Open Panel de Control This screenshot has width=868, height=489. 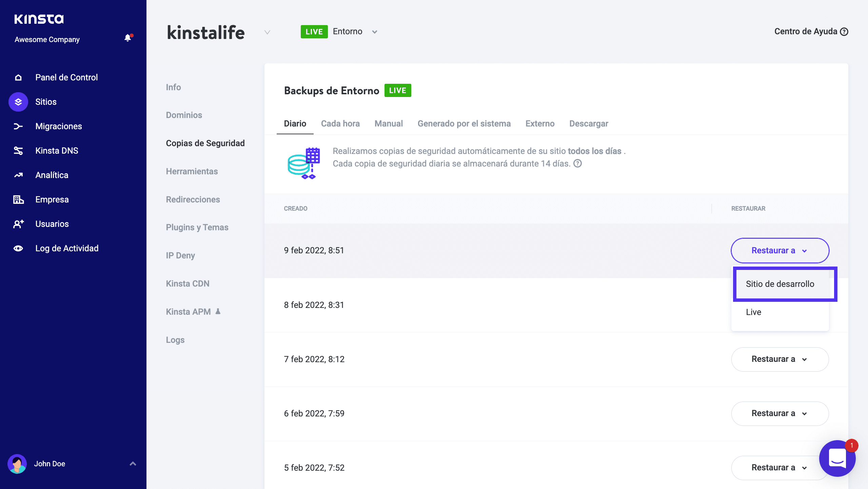click(66, 78)
